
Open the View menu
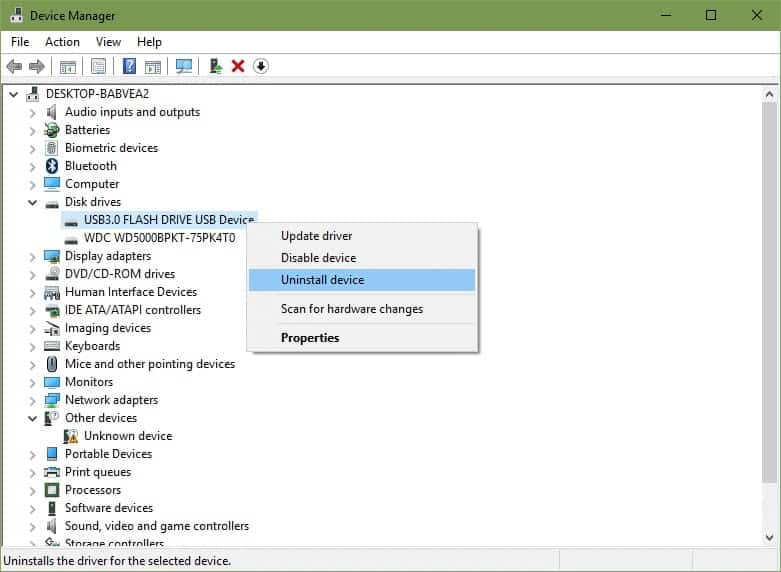pos(108,42)
